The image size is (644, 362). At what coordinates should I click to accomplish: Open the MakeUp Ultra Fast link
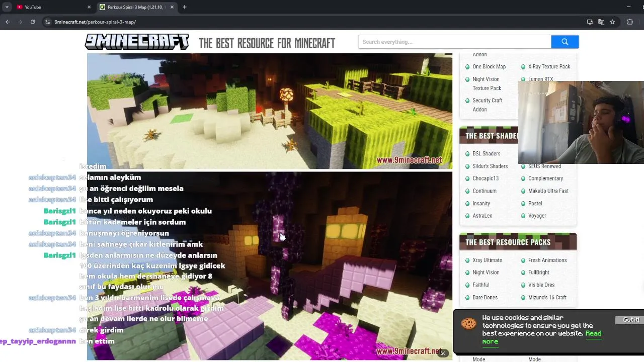click(x=548, y=191)
